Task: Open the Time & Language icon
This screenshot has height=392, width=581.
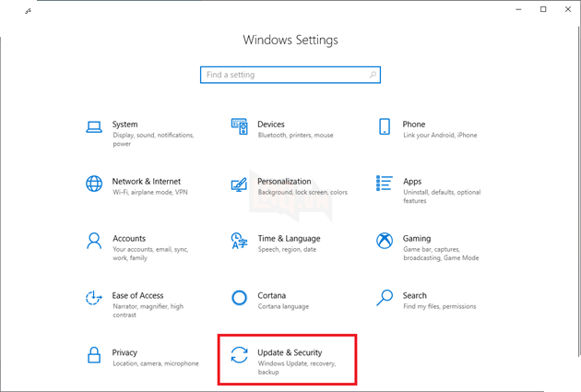Action: 240,241
